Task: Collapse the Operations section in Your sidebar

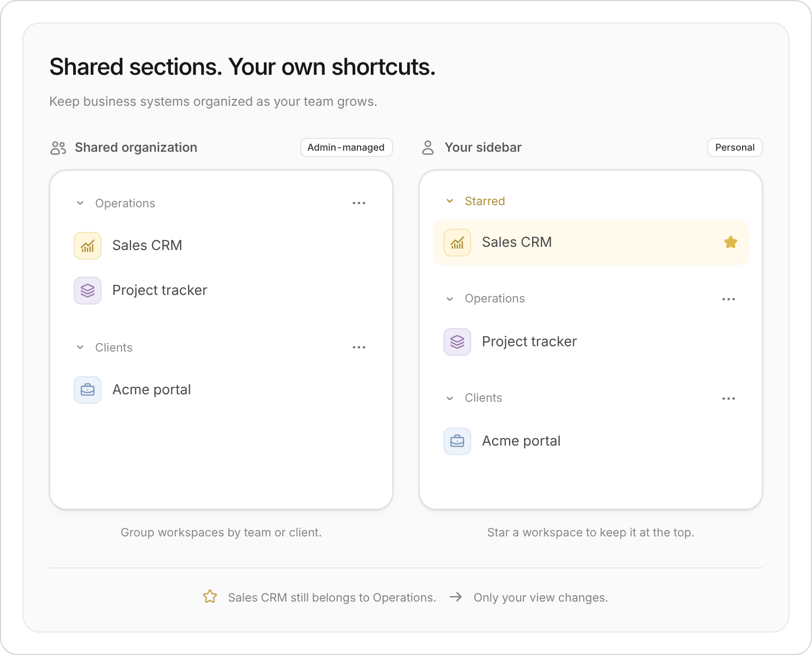Action: tap(450, 299)
